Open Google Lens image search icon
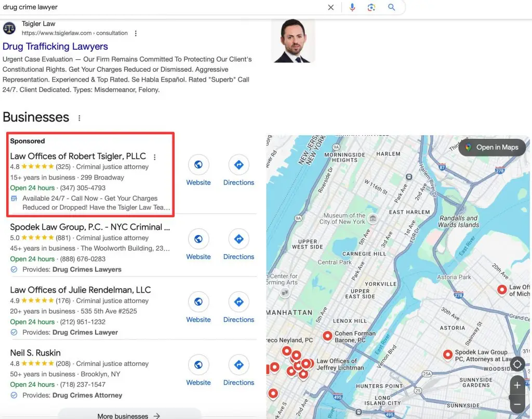The image size is (532, 419). [x=372, y=8]
